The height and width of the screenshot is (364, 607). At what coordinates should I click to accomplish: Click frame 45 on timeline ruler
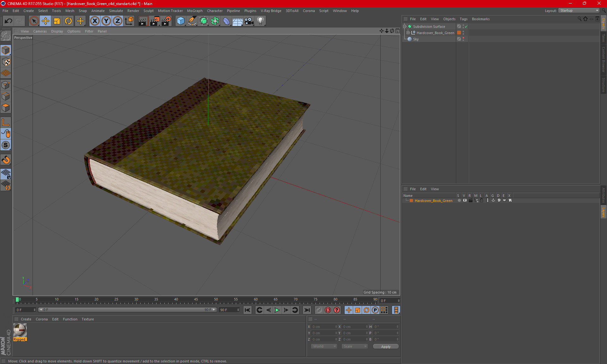coord(196,300)
